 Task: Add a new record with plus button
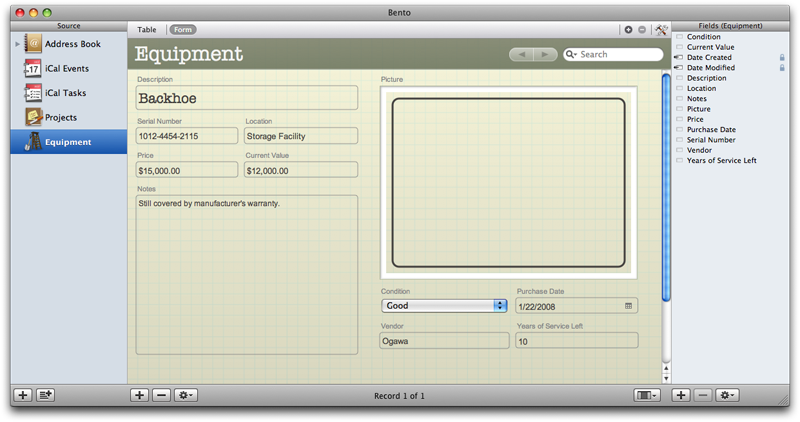[x=139, y=395]
